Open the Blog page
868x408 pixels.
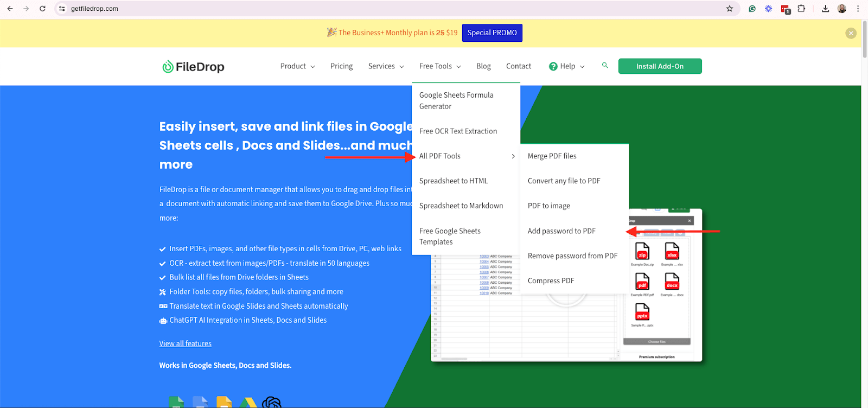[x=483, y=66]
